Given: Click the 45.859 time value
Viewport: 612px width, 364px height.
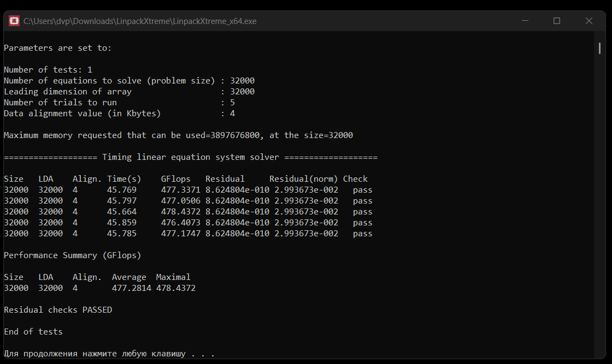Looking at the screenshot, I should click(x=122, y=223).
